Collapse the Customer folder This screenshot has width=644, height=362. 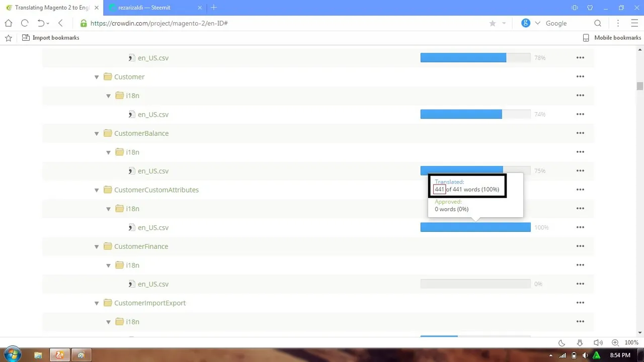pos(97,77)
